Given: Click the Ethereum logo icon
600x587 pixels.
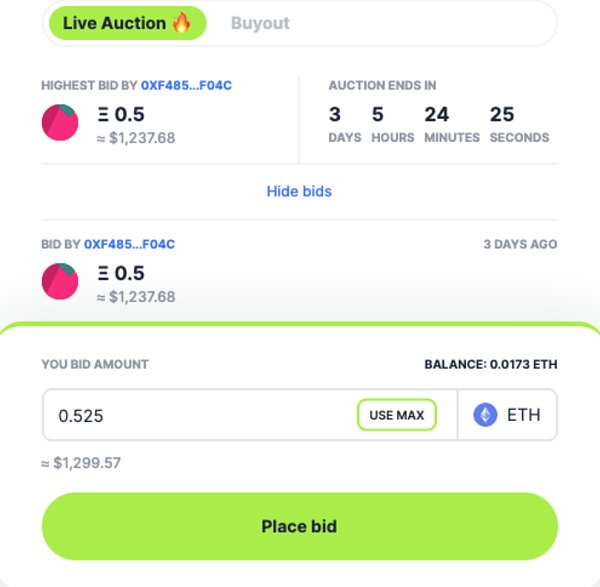Looking at the screenshot, I should click(485, 415).
